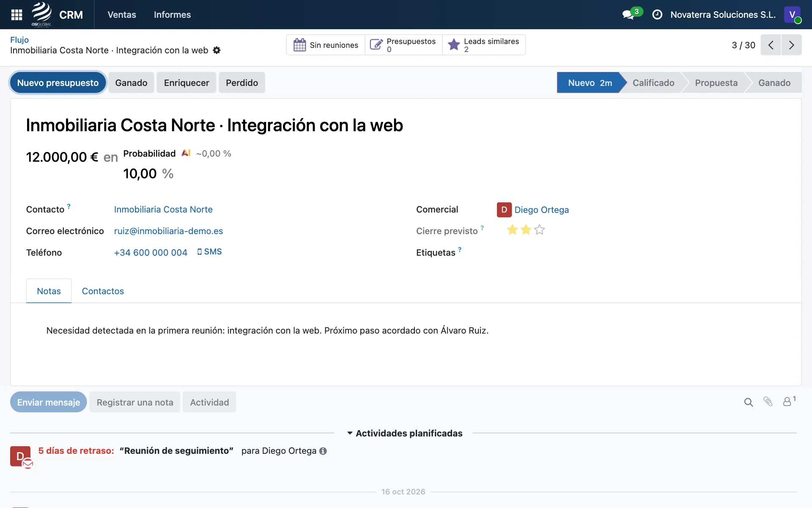Open the user avatar menu
Screen dimensions: 812x508
[793, 15]
